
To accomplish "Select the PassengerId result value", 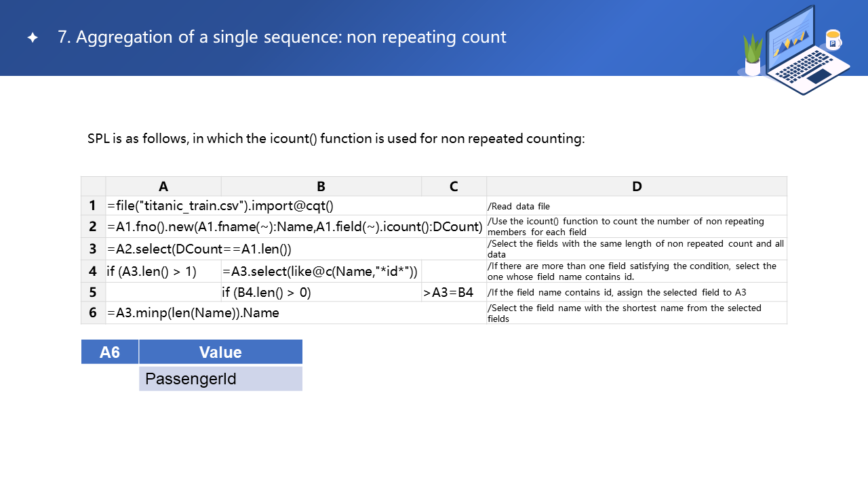I will (191, 378).
